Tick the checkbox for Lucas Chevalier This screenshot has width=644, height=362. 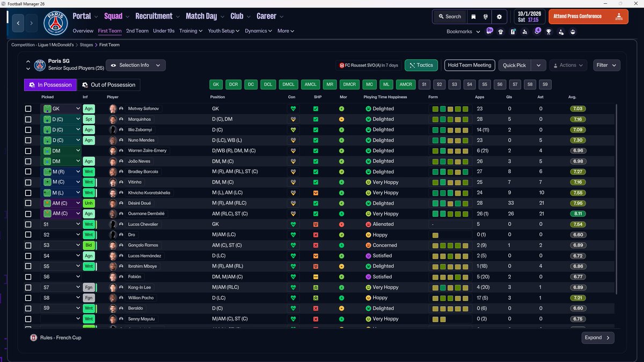click(x=28, y=224)
